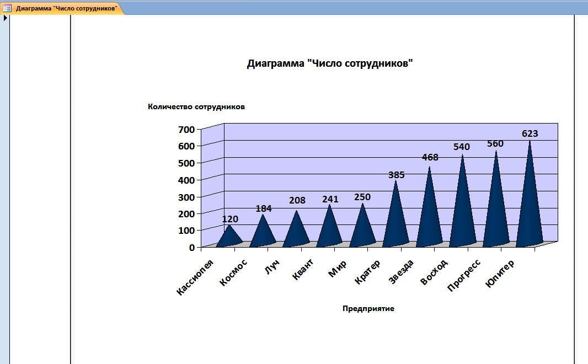This screenshot has height=364, width=588.
Task: Click the Прогресс cone in chart
Action: pos(496,212)
